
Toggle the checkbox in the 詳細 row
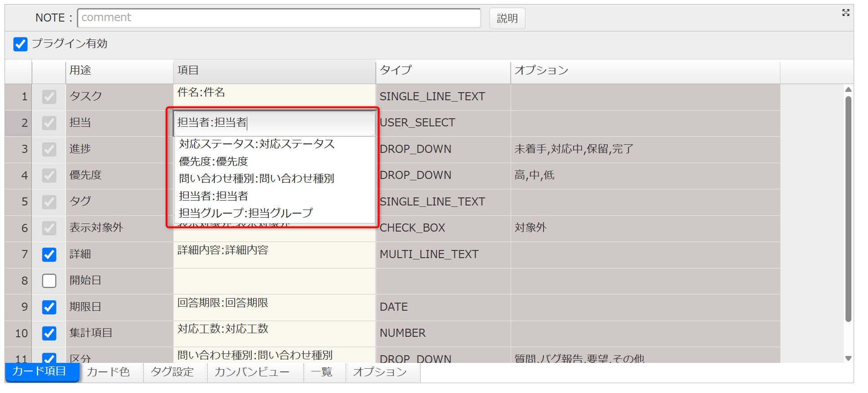pos(49,255)
